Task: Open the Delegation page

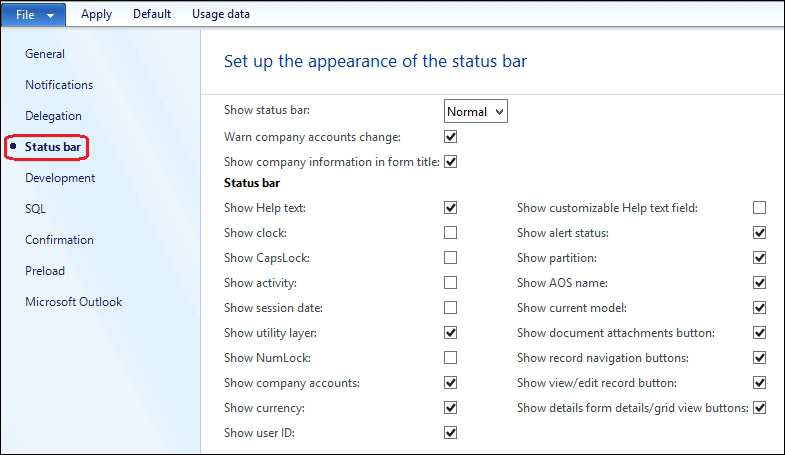Action: 54,116
